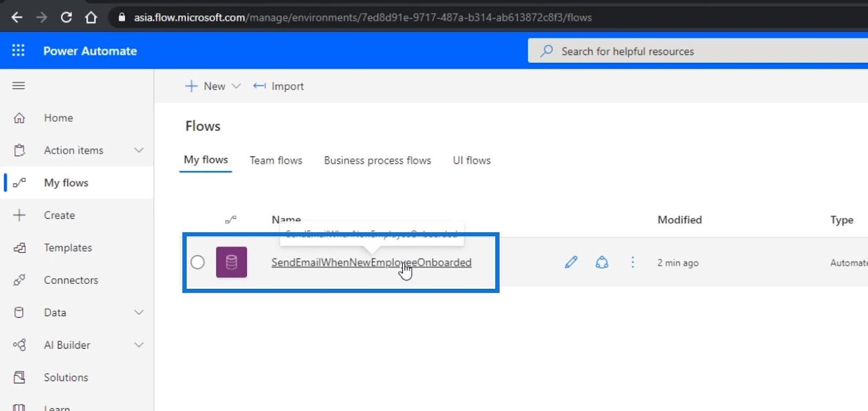Click the Home house icon in sidebar
868x411 pixels.
[19, 118]
